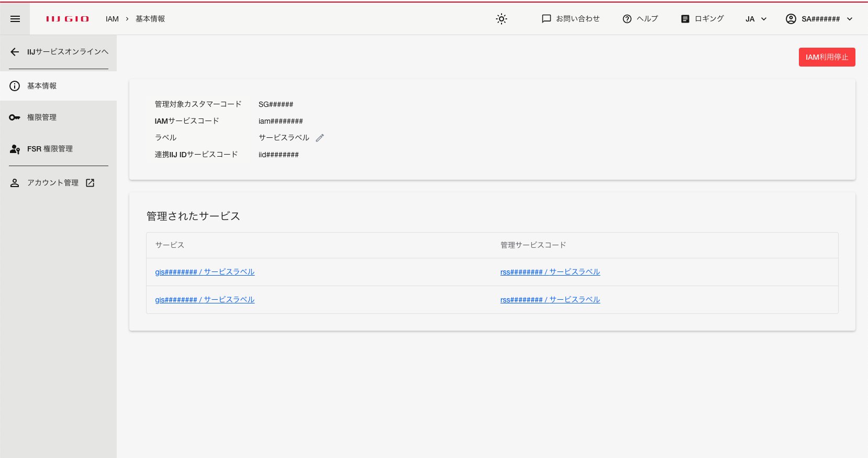Viewport: 868px width, 458px height.
Task: Click the key icon for 権限管理
Action: tap(15, 117)
